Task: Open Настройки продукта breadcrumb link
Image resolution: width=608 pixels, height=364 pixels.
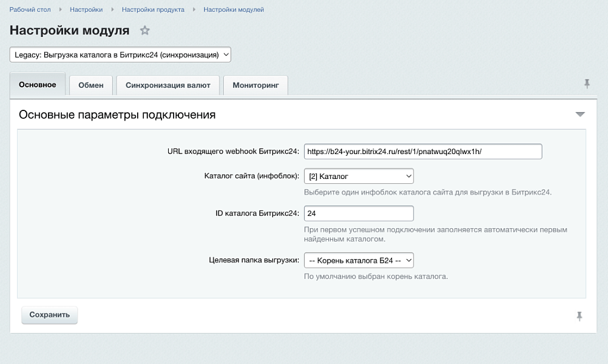Action: (x=153, y=10)
